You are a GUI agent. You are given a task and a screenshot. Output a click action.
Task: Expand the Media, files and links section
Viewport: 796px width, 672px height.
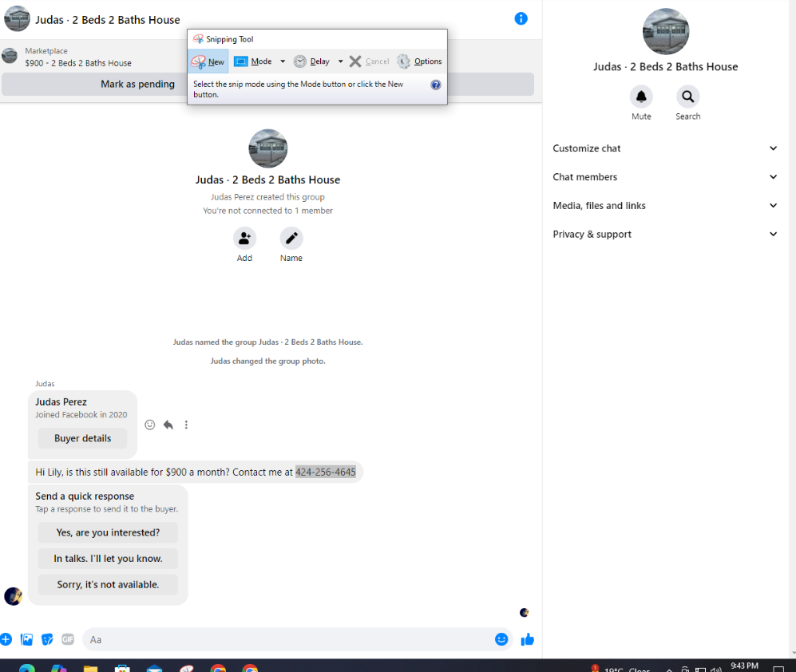tap(665, 206)
